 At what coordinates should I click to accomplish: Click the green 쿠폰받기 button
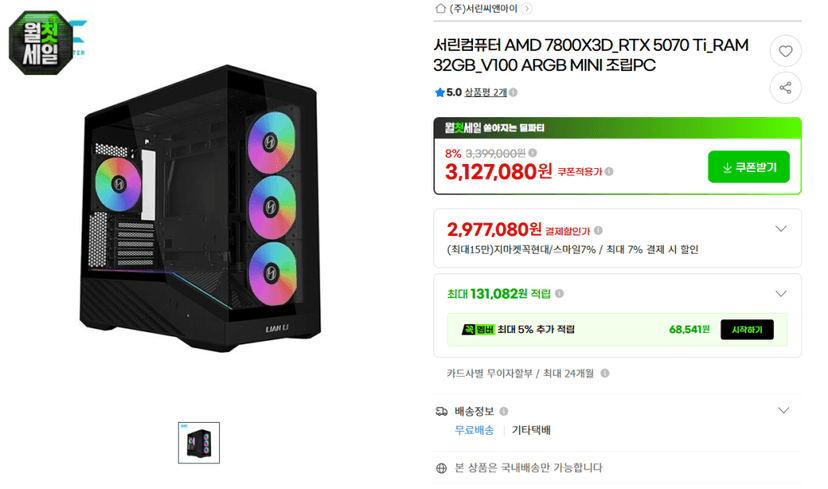[x=748, y=167]
